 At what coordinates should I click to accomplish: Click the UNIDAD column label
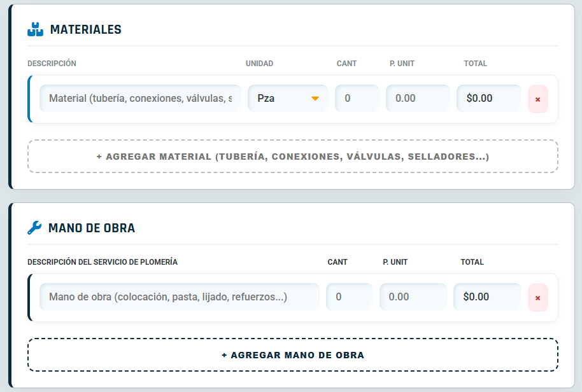pyautogui.click(x=259, y=64)
